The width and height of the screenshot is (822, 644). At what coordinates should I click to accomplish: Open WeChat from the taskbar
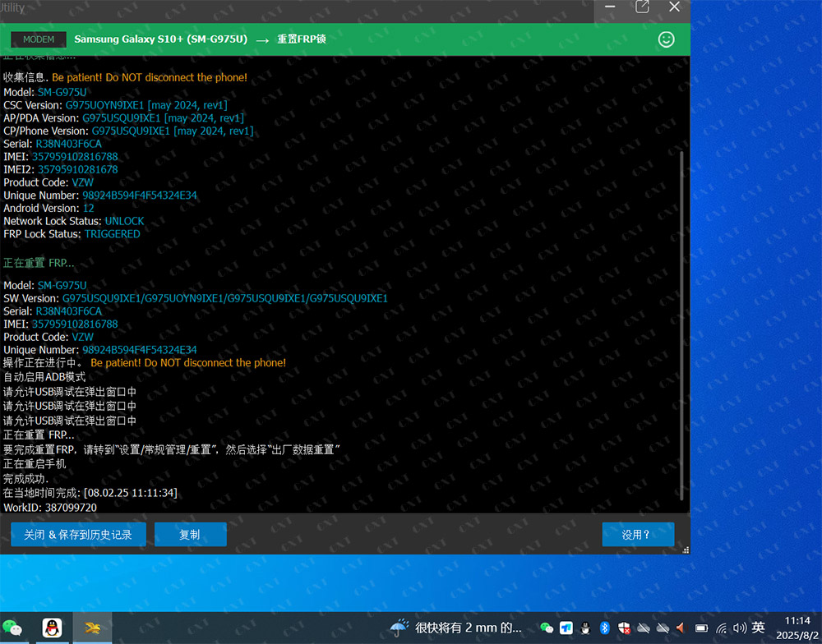(12, 628)
